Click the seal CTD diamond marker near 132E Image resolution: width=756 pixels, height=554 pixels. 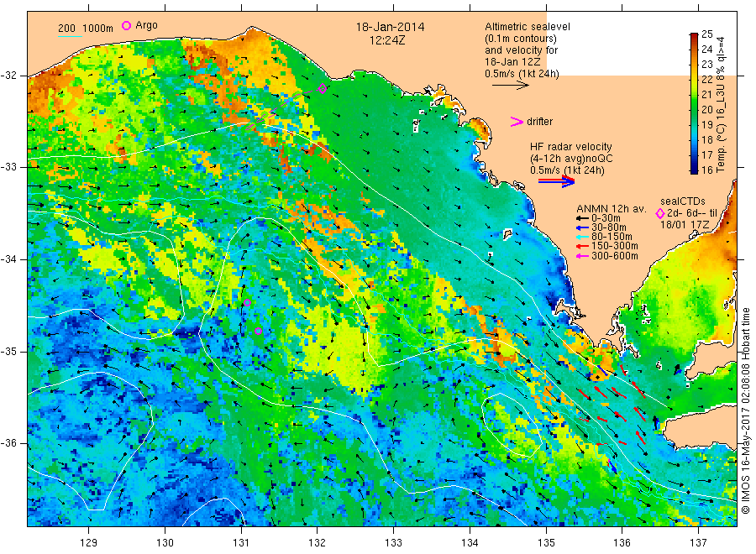323,89
